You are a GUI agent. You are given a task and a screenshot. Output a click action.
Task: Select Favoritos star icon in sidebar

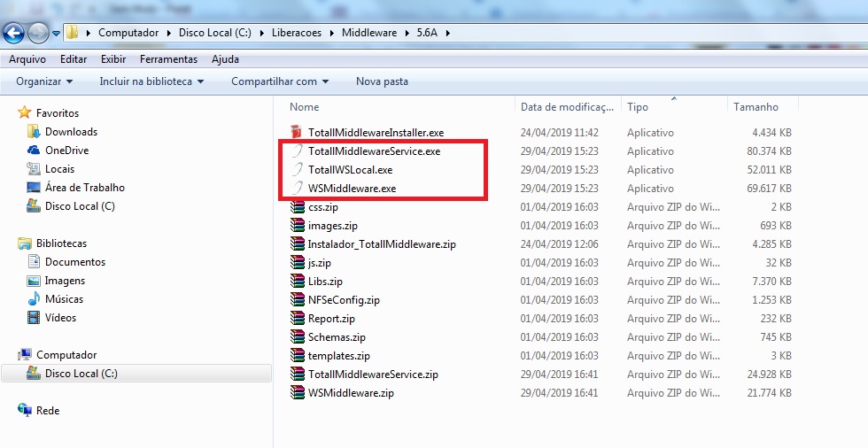coord(25,112)
